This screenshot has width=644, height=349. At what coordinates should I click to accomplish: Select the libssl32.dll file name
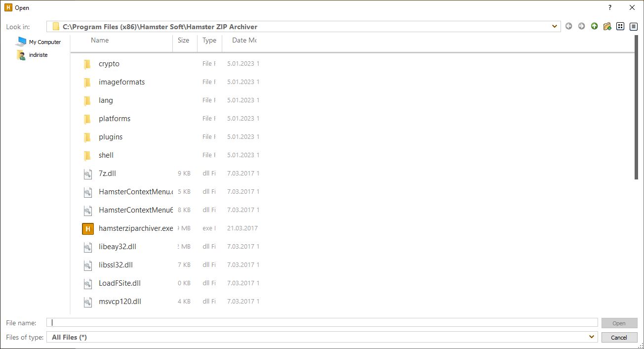pos(116,265)
